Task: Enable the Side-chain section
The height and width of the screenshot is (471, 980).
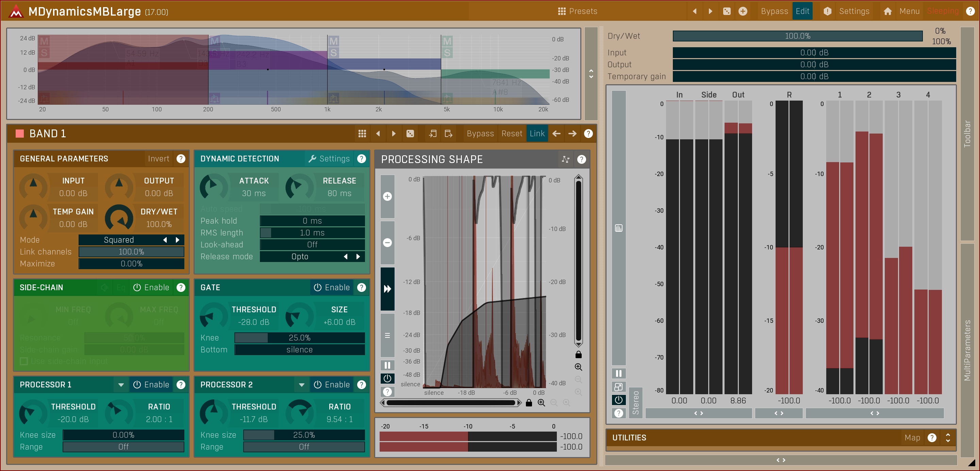Action: pyautogui.click(x=151, y=288)
